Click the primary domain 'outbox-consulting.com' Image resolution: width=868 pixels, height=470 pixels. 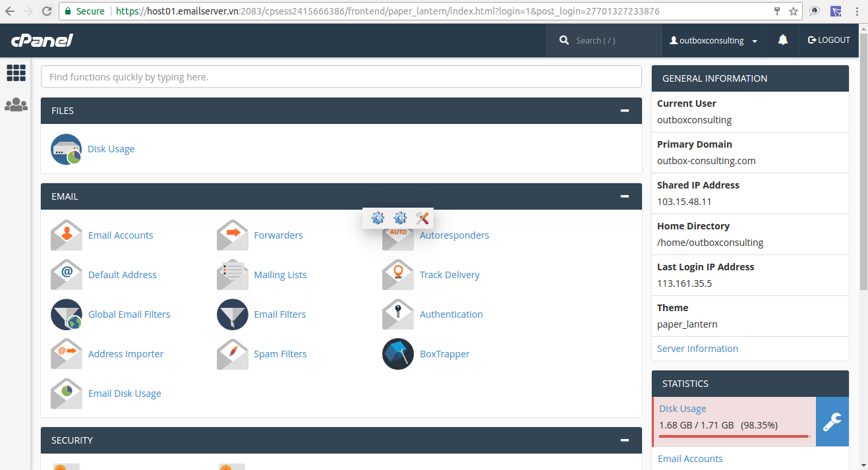pyautogui.click(x=707, y=161)
